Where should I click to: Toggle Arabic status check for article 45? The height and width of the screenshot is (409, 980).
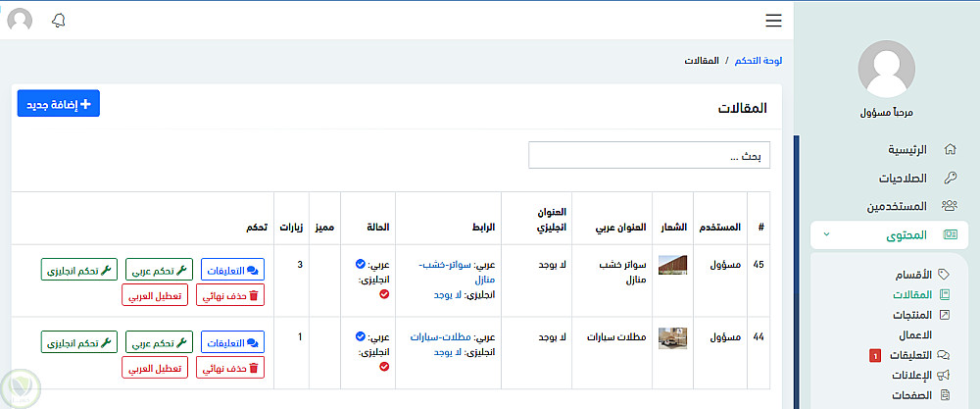(361, 264)
